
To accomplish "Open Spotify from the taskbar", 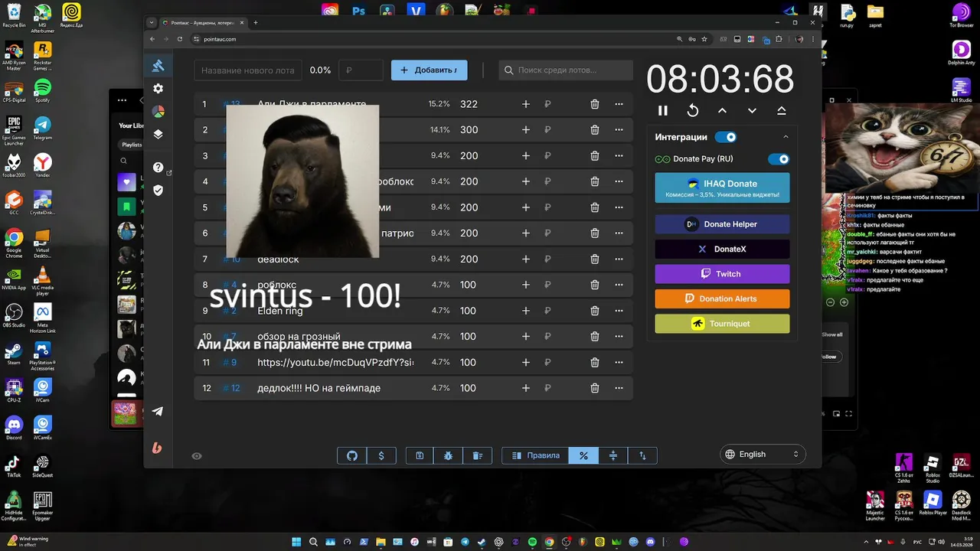I will pyautogui.click(x=532, y=542).
